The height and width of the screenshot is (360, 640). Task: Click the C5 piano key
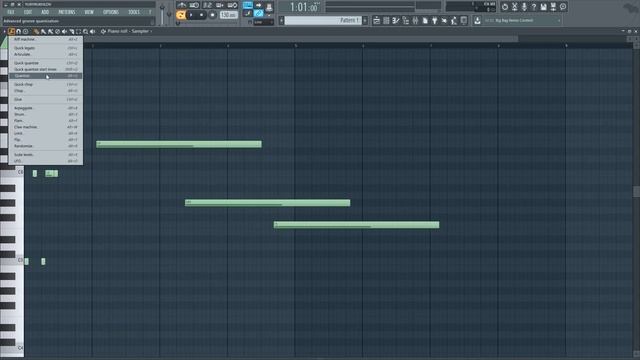(x=12, y=260)
